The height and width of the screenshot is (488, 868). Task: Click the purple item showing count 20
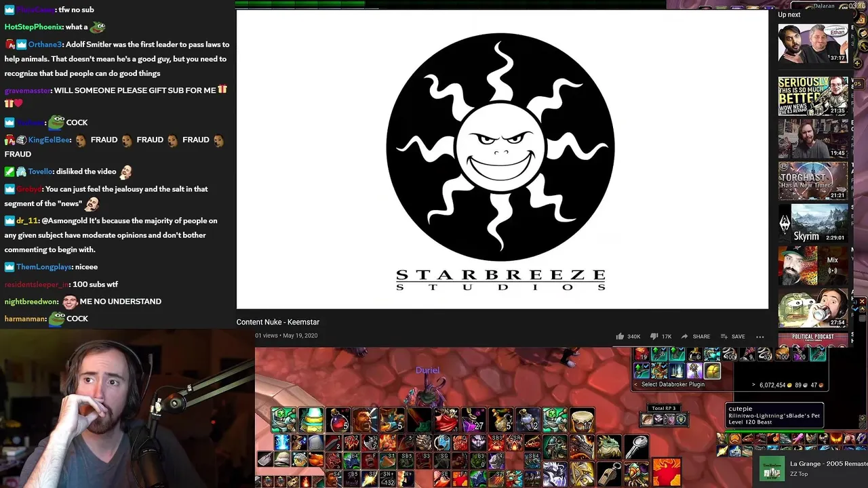(800, 354)
